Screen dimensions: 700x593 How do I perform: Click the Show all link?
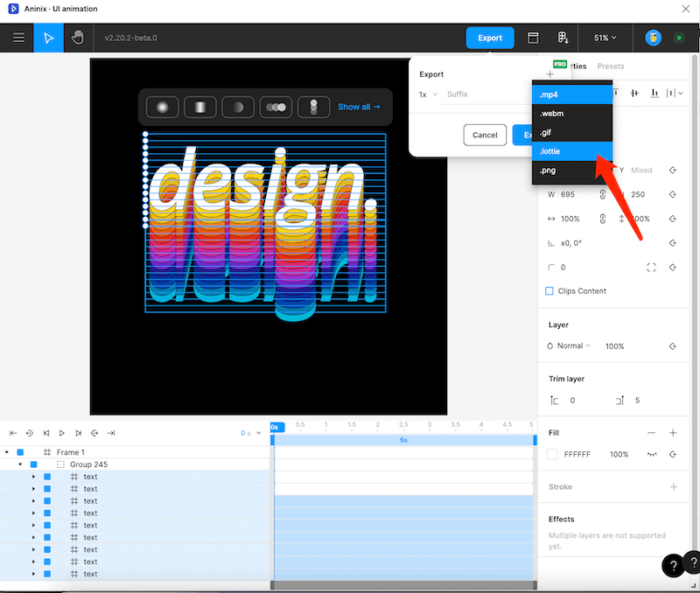[x=359, y=107]
